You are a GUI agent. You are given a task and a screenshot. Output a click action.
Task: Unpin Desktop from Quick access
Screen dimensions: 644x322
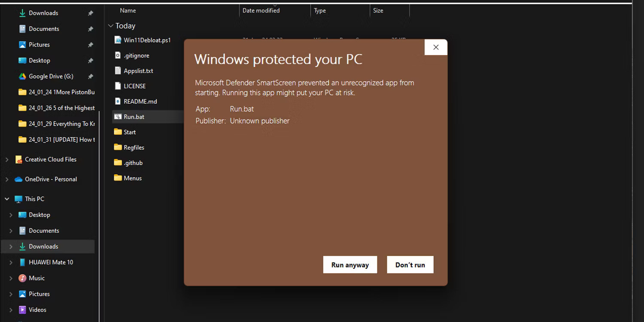90,60
